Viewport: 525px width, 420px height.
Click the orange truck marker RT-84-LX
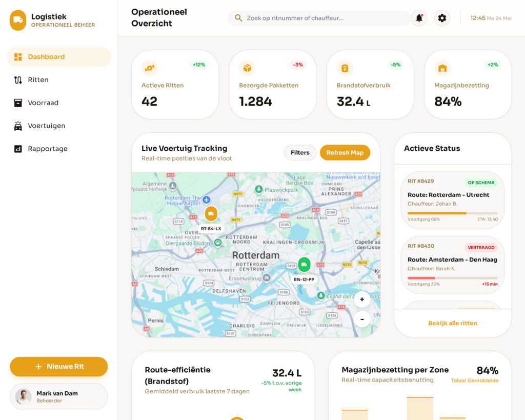pos(211,214)
